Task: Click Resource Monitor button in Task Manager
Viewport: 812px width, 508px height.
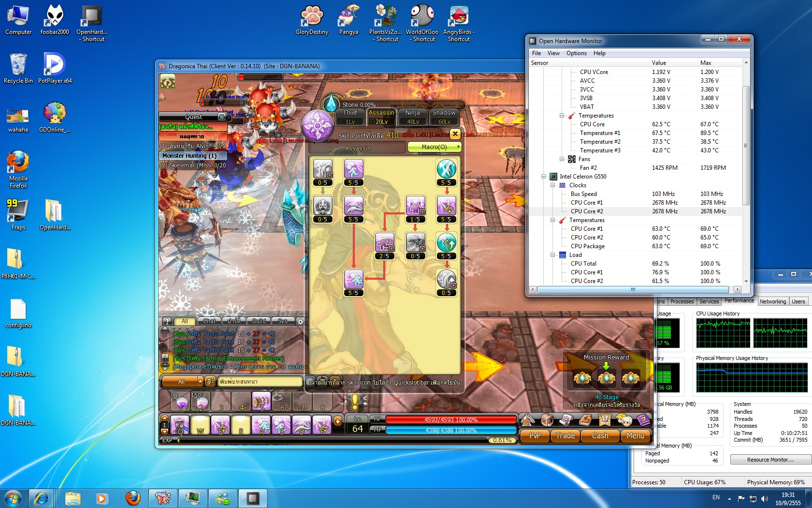Action: 770,460
